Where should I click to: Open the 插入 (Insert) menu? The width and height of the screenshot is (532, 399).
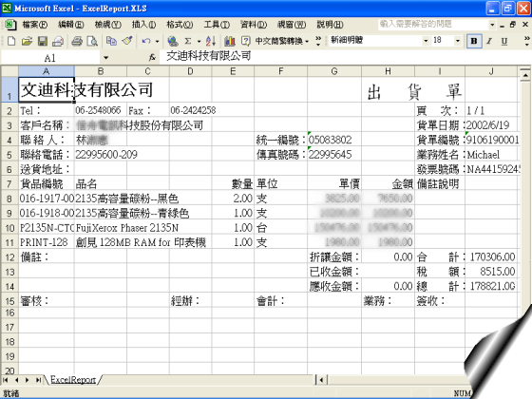(x=143, y=25)
